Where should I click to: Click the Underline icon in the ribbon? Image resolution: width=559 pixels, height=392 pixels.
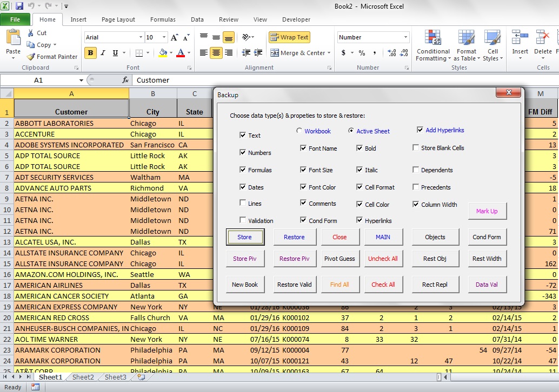[x=115, y=53]
